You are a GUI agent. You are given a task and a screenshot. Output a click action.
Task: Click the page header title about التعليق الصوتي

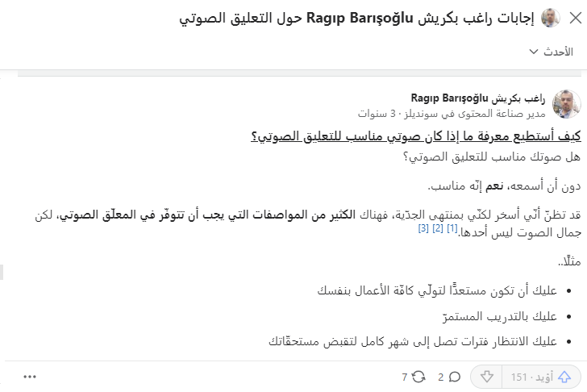(356, 17)
